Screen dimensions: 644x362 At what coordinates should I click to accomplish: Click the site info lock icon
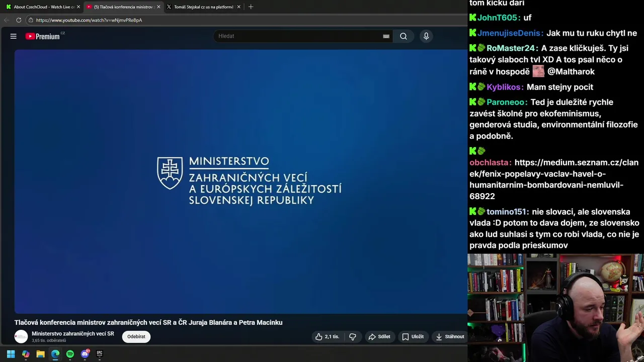click(x=31, y=20)
